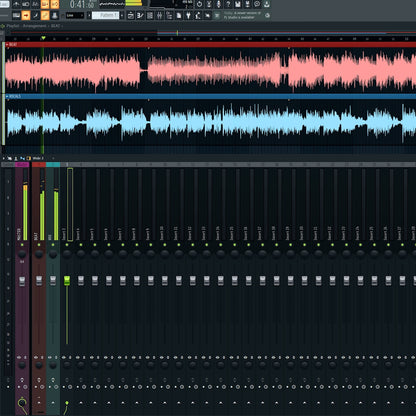Image resolution: width=416 pixels, height=416 pixels.
Task: Click the download content library icon
Action: [267, 4]
